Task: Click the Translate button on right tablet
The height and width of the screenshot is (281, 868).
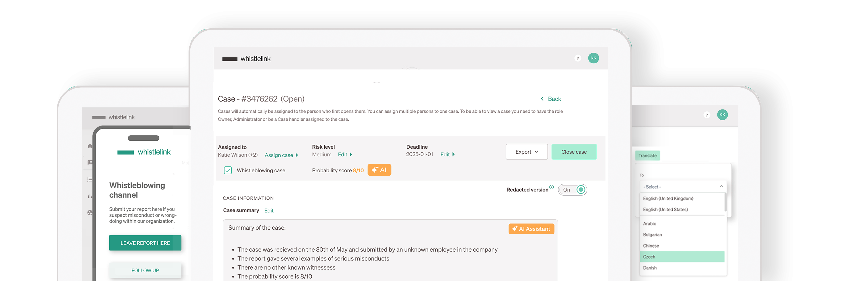Action: pyautogui.click(x=647, y=156)
